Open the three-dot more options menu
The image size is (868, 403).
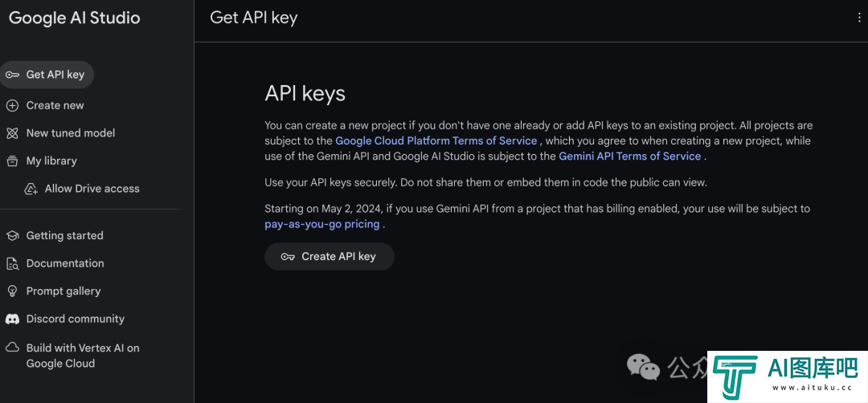858,18
